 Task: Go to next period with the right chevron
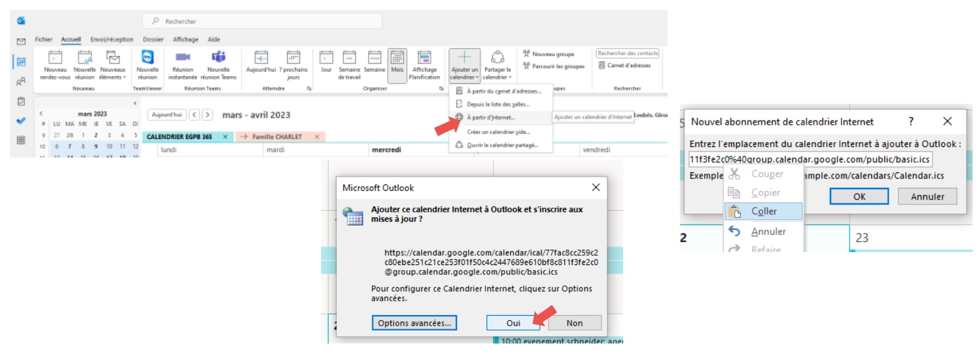click(207, 115)
